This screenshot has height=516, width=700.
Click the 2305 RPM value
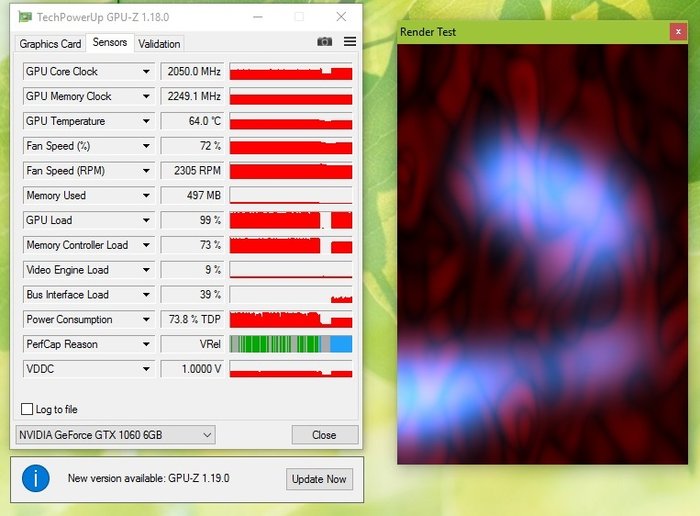(x=192, y=171)
